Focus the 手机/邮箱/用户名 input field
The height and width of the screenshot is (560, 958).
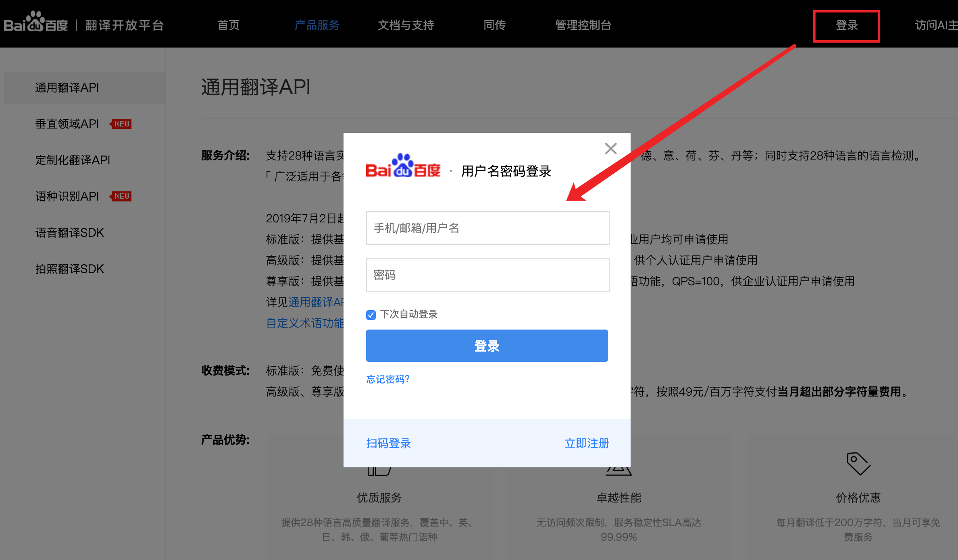coord(487,228)
